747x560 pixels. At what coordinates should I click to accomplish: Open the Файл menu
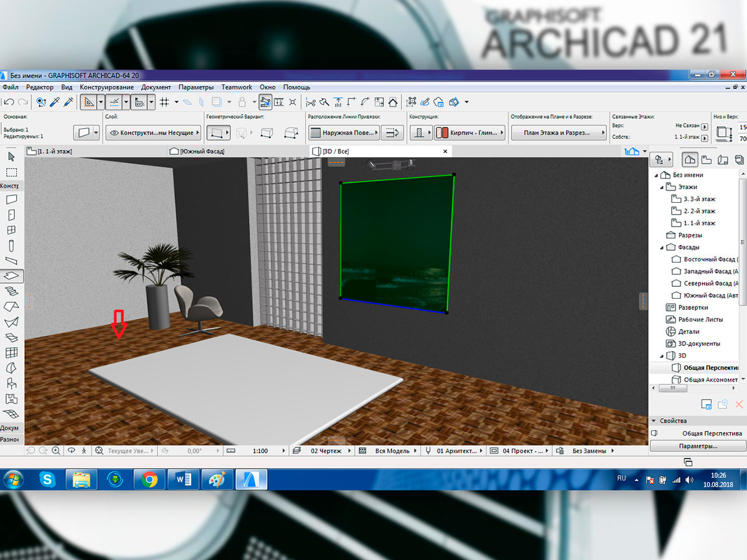(11, 87)
